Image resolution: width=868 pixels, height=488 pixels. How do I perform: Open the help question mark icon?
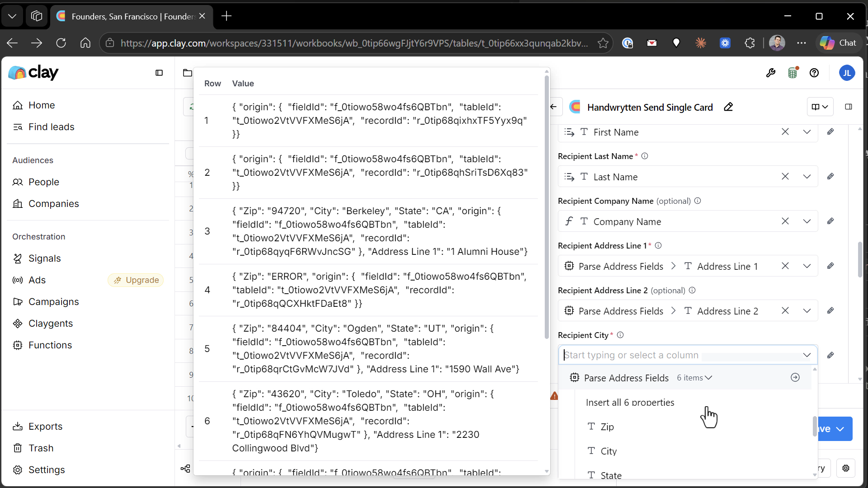coord(814,73)
